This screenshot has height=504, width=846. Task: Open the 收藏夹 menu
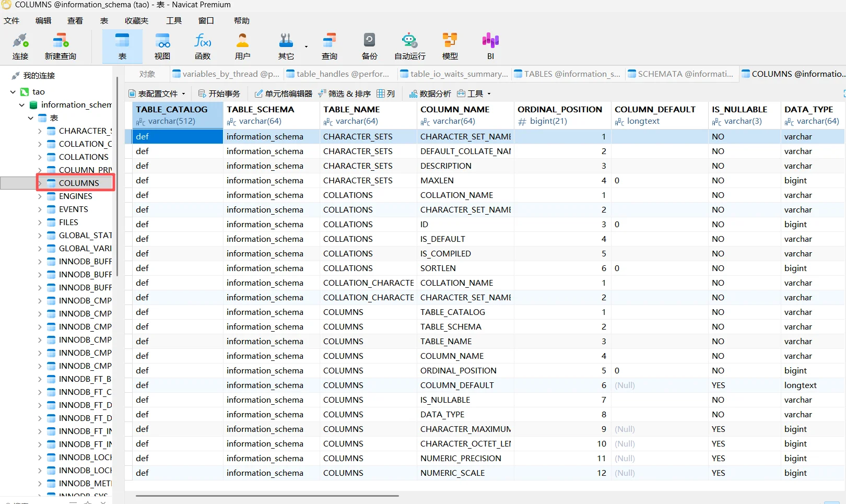[x=136, y=21]
